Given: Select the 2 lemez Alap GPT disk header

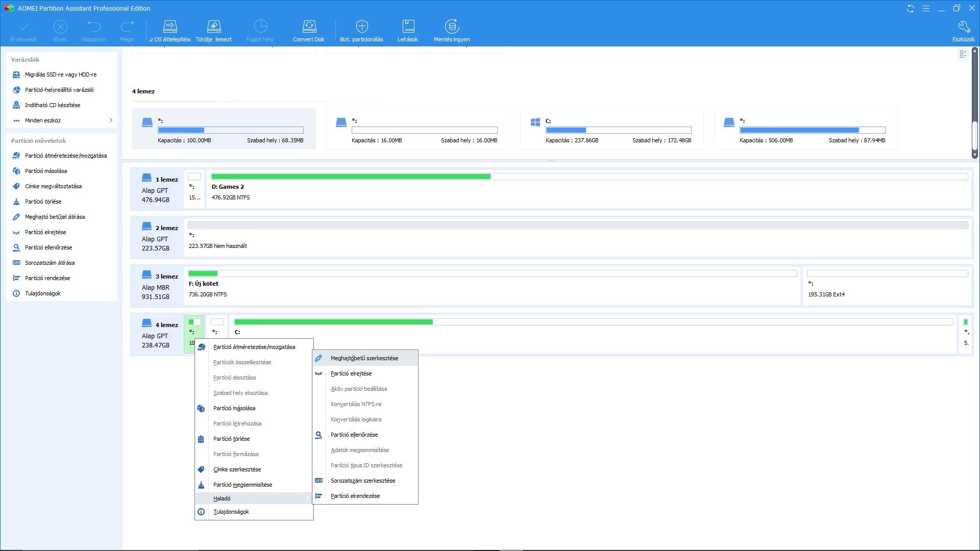Looking at the screenshot, I should [157, 237].
